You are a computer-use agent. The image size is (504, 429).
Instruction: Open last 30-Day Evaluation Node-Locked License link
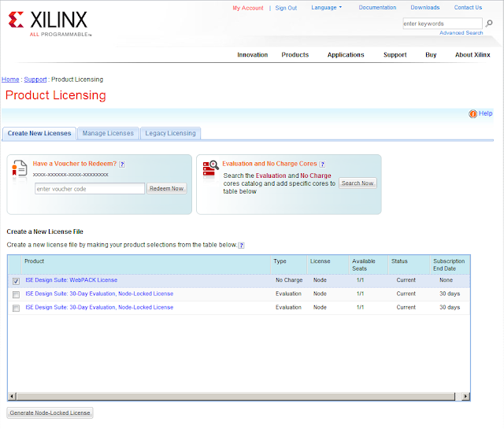point(99,308)
